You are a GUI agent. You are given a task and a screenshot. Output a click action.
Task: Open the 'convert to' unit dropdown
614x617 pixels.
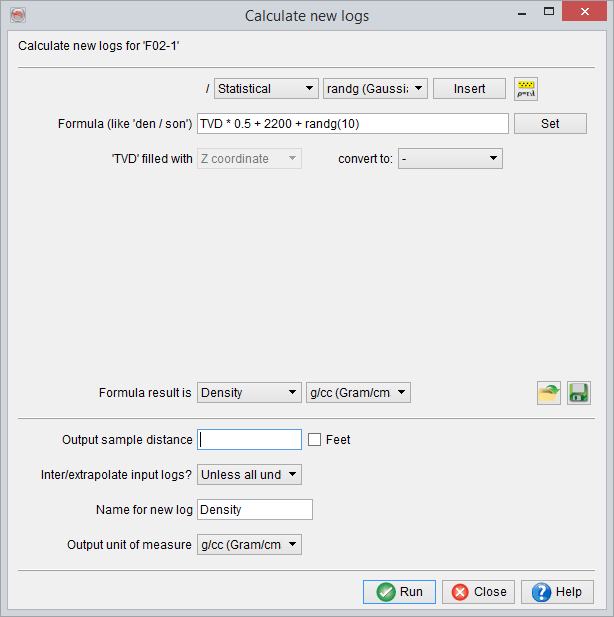(x=450, y=159)
